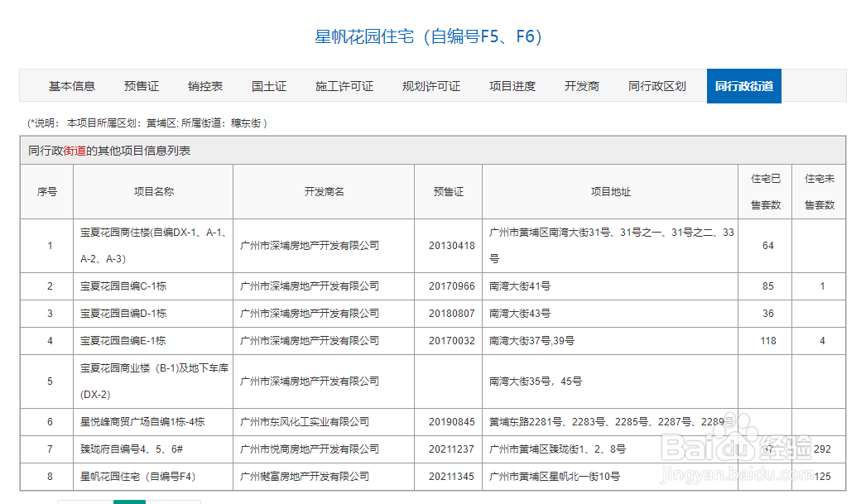Select project 星悦峰商贸广场自编1栋-4栋
The image size is (861, 504).
coord(142,421)
